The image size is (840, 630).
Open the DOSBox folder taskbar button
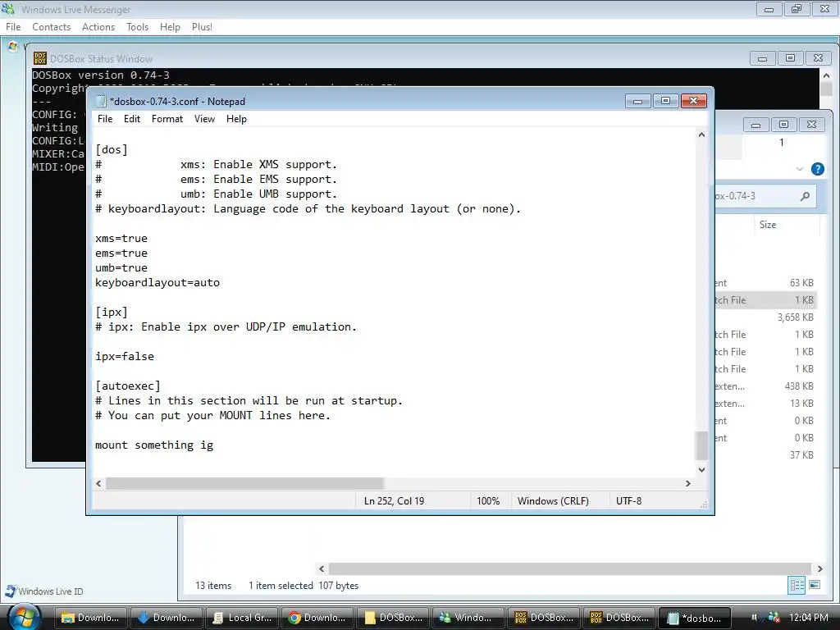pyautogui.click(x=393, y=618)
